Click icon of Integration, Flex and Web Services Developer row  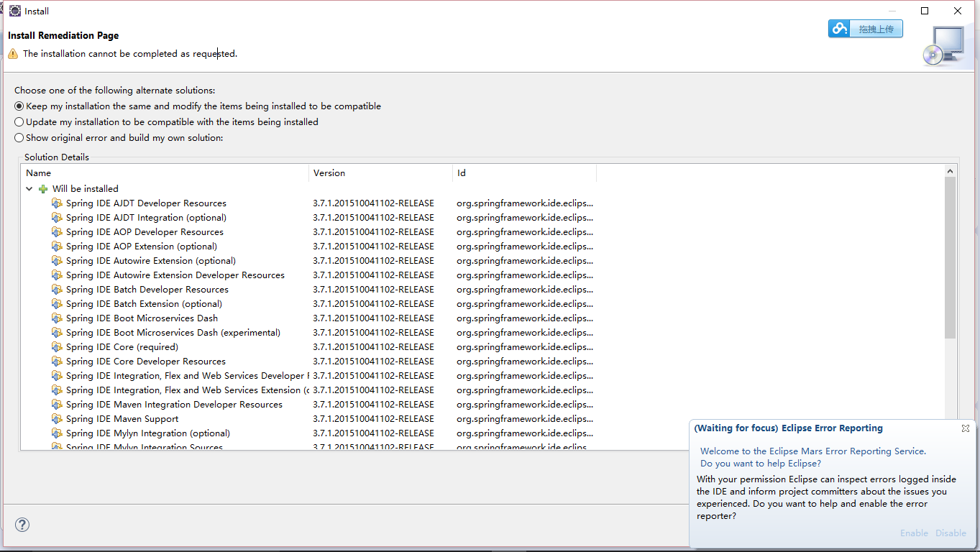(x=58, y=376)
